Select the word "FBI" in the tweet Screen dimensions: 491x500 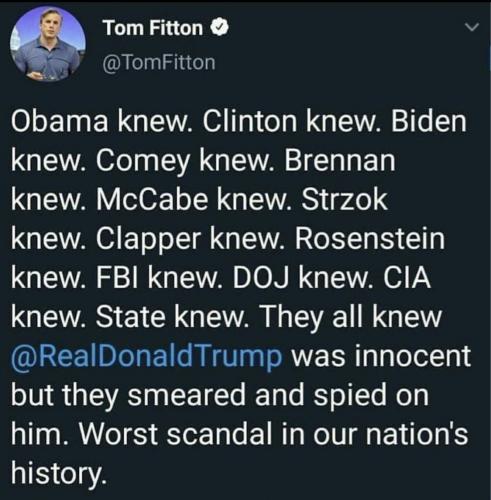point(119,278)
